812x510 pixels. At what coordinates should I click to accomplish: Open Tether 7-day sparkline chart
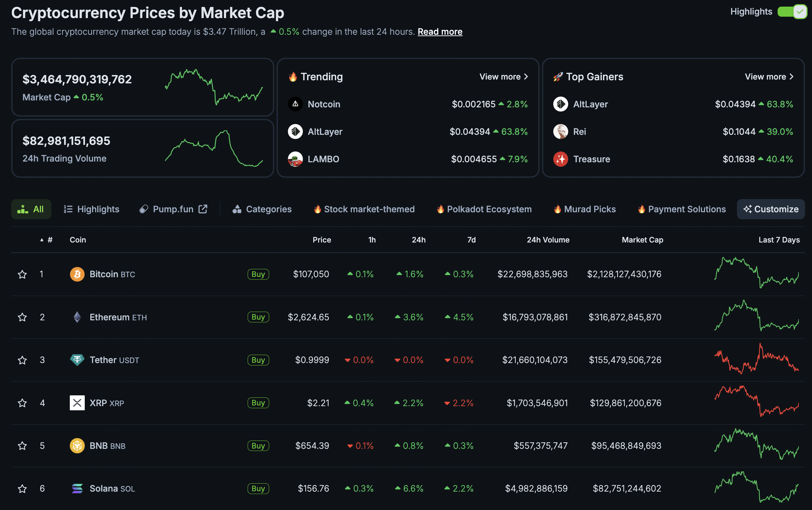coord(756,359)
